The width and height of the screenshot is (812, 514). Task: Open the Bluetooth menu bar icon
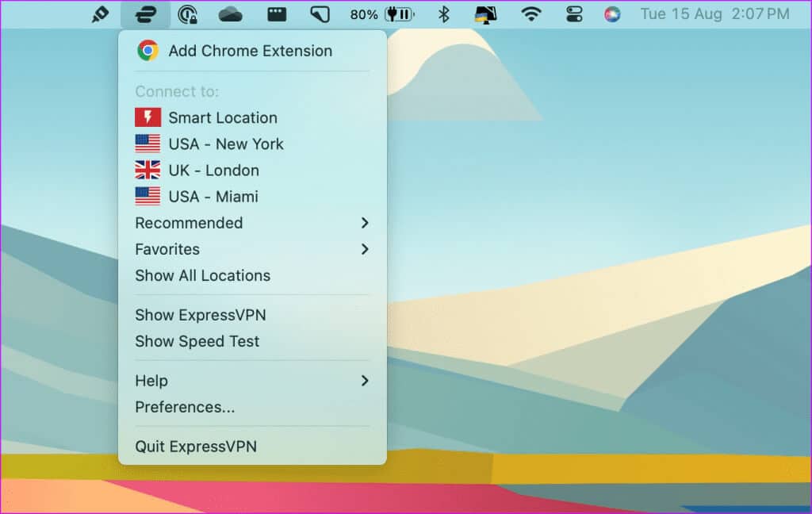click(444, 14)
